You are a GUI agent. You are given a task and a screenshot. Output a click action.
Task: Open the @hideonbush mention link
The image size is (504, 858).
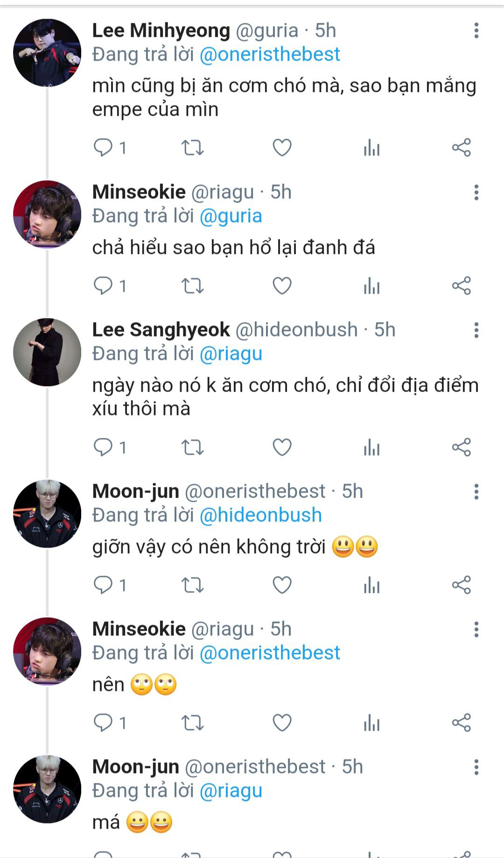tap(260, 515)
